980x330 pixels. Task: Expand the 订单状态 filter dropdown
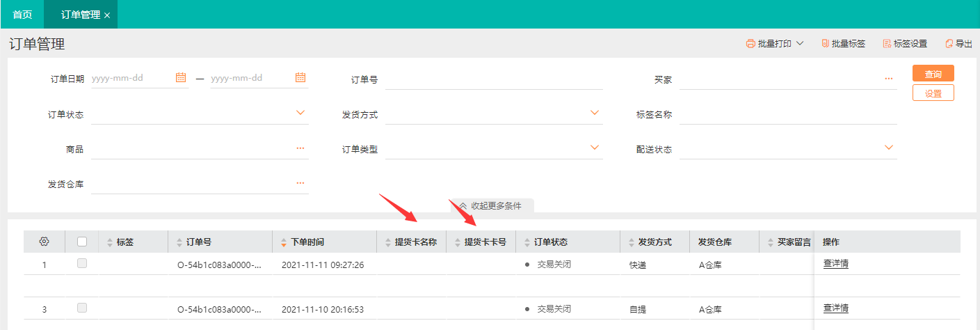click(x=300, y=113)
